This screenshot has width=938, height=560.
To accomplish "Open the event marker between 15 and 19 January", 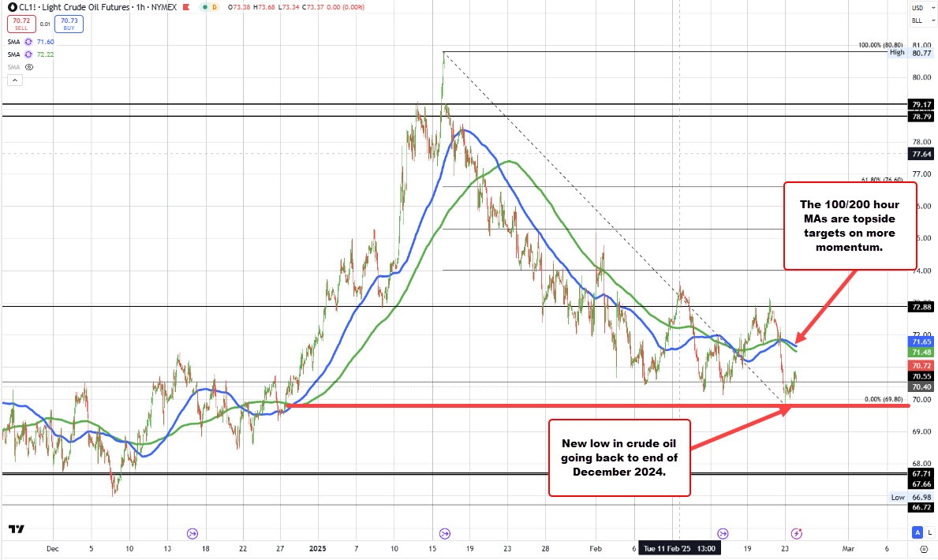I will click(x=444, y=533).
